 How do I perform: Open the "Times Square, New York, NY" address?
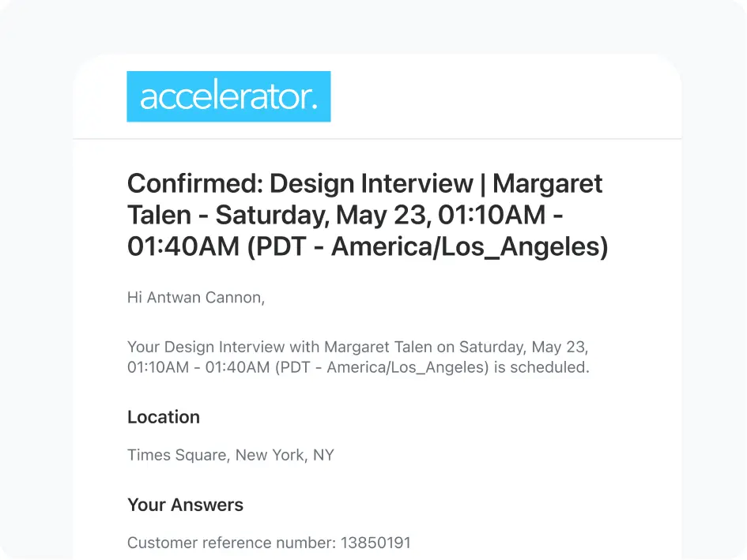tap(231, 455)
